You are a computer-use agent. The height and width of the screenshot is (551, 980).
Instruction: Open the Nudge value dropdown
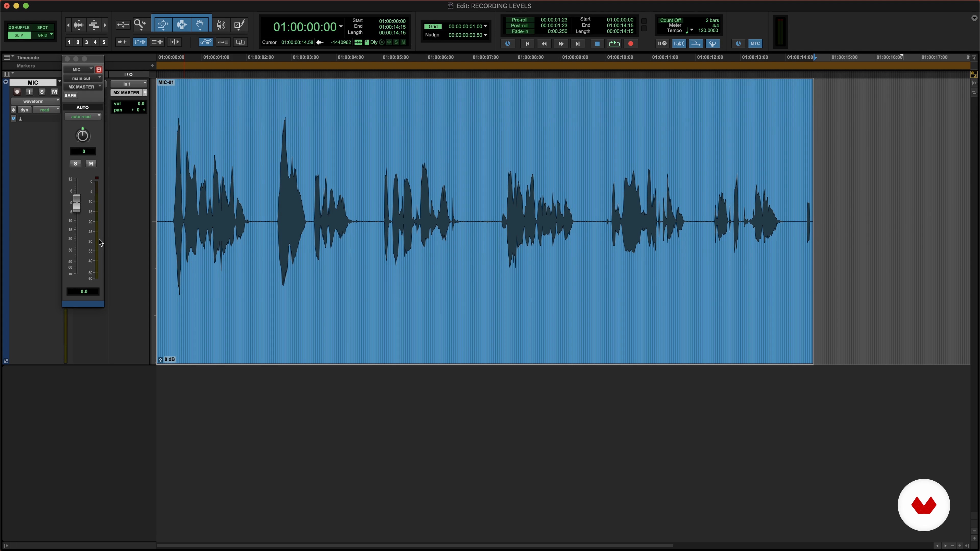tap(485, 35)
